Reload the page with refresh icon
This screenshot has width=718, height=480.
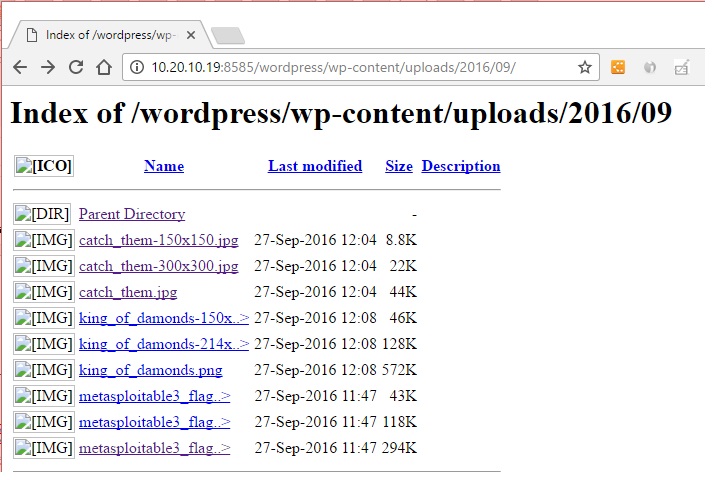pos(75,68)
